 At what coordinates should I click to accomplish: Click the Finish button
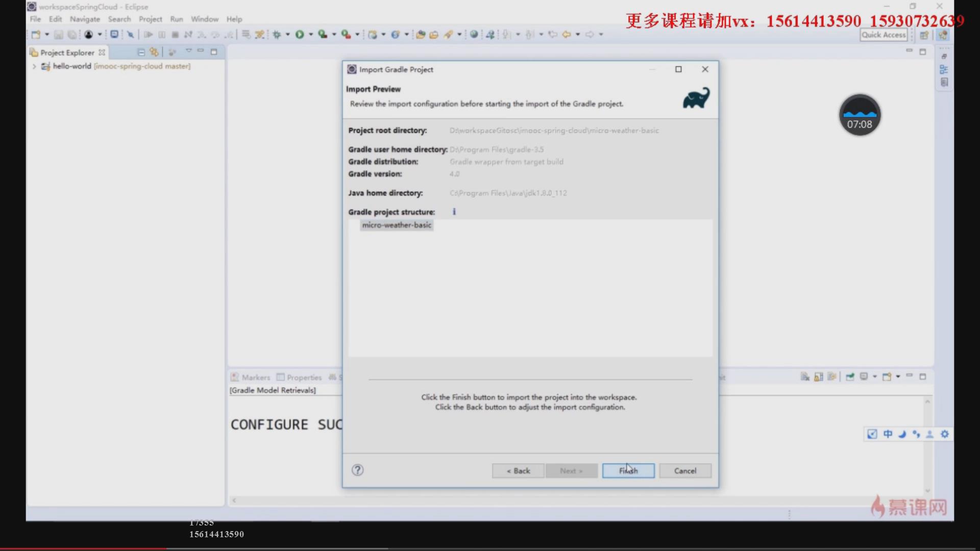tap(628, 470)
